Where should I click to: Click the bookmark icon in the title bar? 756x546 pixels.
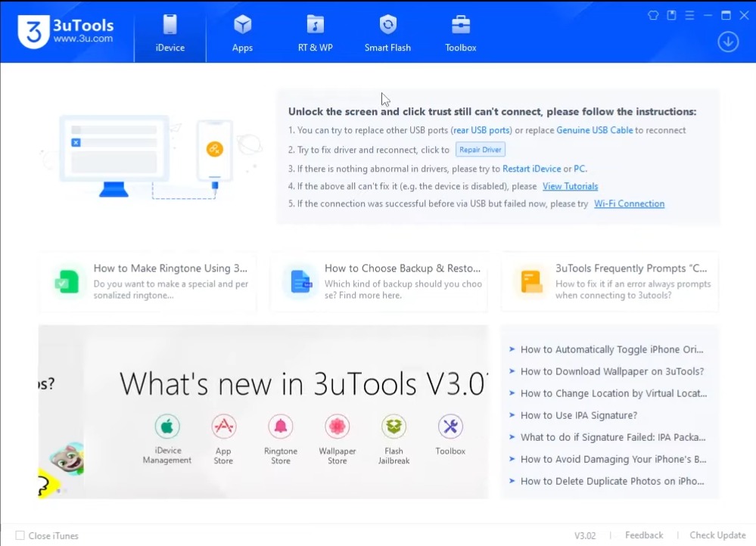point(671,15)
